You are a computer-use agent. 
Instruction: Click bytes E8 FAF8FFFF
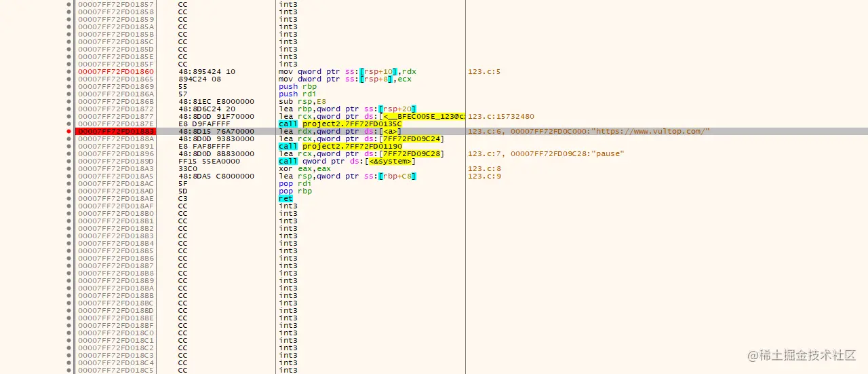[x=204, y=146]
